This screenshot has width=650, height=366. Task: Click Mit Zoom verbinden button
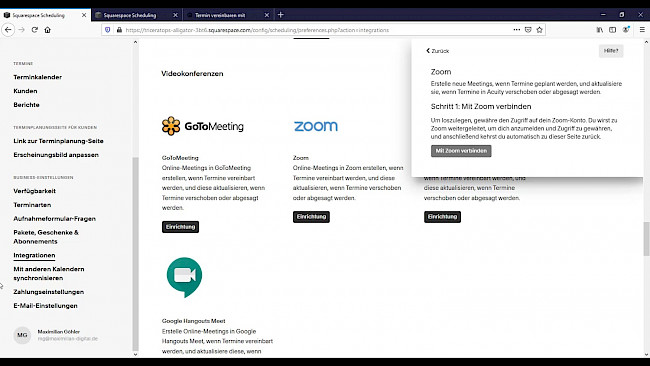point(461,151)
